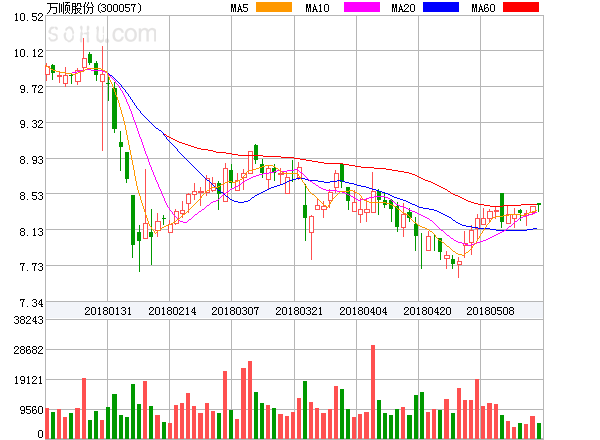Select the MA5 legend label
The image size is (600, 440).
(239, 8)
